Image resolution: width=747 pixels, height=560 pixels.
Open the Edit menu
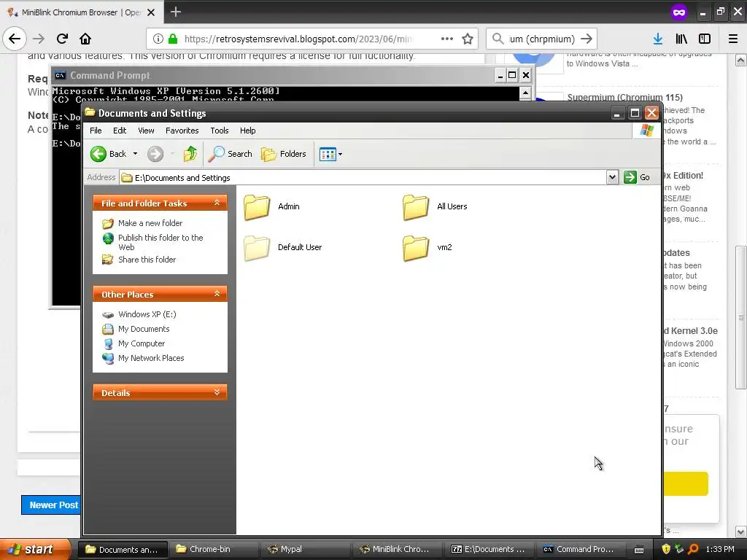(x=120, y=131)
